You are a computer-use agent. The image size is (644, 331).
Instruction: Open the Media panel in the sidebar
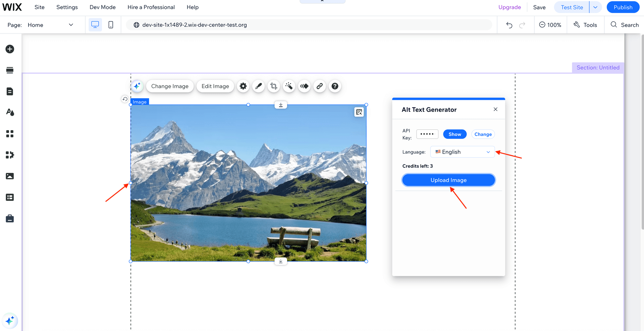click(x=10, y=176)
